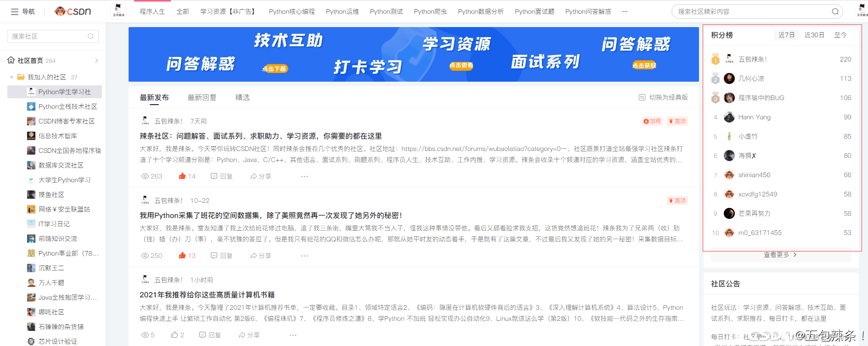
Task: Switch ranking to 近30日
Action: (x=814, y=35)
